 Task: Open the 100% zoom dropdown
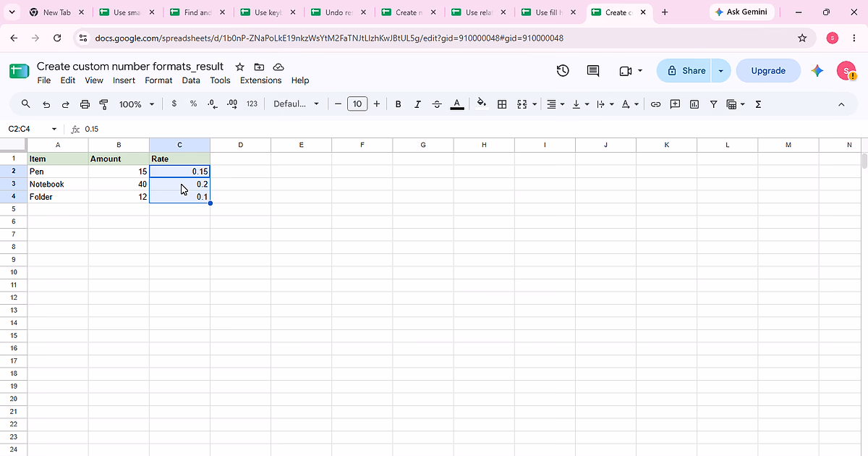coord(137,104)
